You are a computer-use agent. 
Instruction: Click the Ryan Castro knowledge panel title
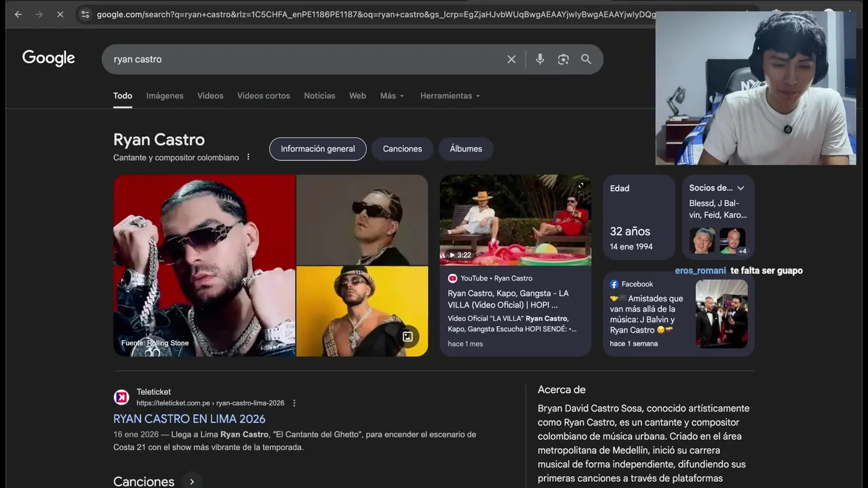(159, 140)
